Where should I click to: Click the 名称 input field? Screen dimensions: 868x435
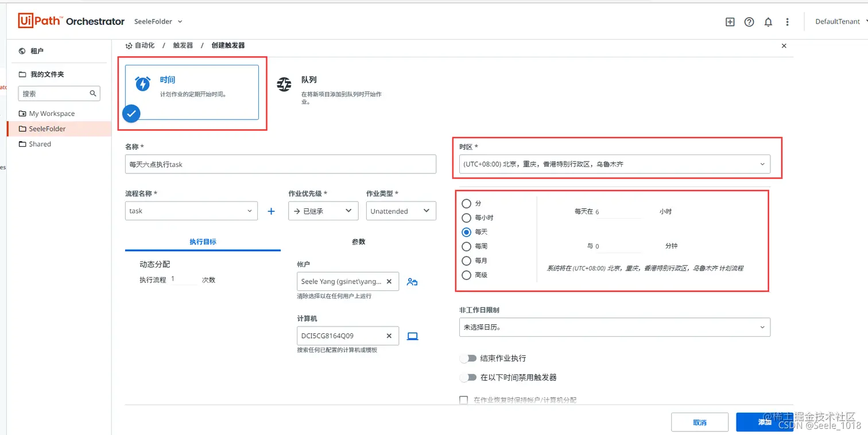click(281, 164)
